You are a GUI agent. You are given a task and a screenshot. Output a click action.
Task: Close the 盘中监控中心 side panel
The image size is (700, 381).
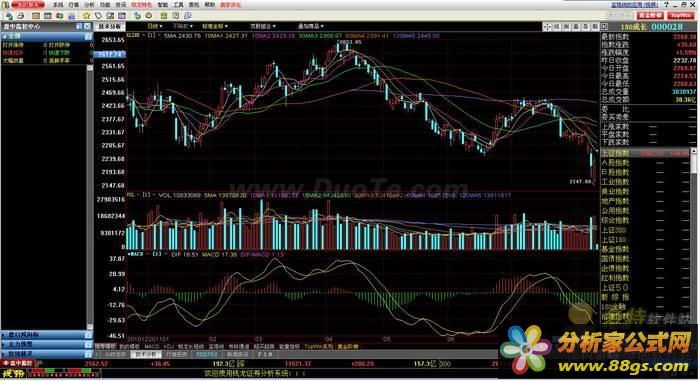[88, 26]
